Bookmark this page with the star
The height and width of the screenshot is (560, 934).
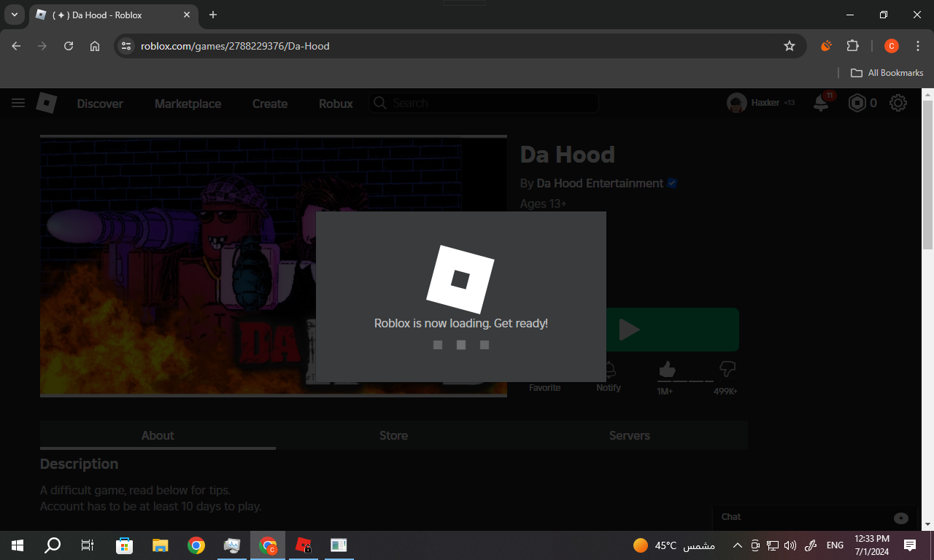[x=790, y=46]
